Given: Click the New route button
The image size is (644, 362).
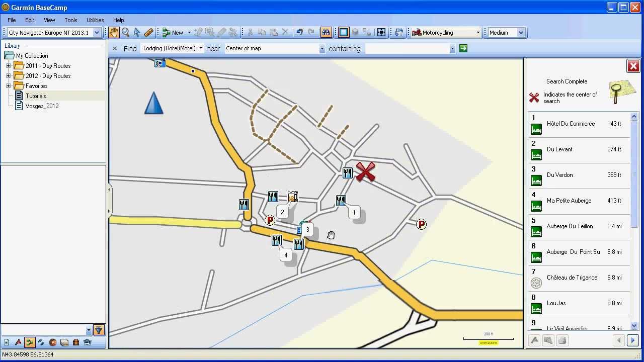Looking at the screenshot, I should pos(173,33).
